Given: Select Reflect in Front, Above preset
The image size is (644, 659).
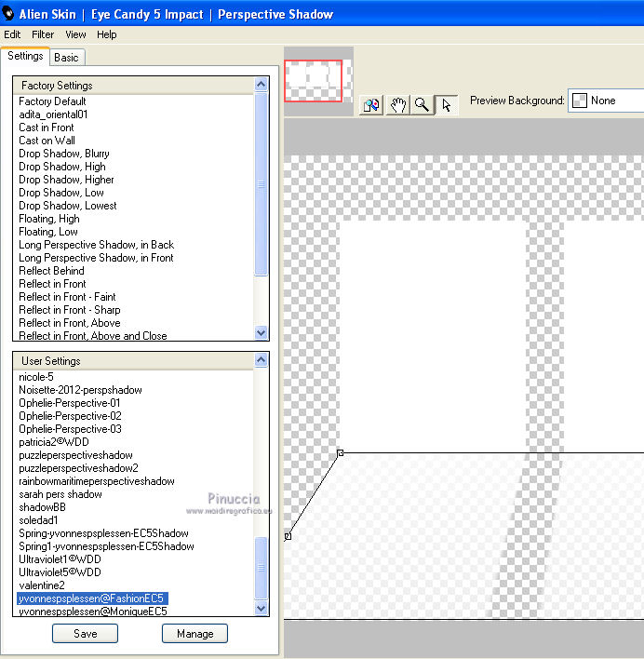Looking at the screenshot, I should (x=70, y=323).
